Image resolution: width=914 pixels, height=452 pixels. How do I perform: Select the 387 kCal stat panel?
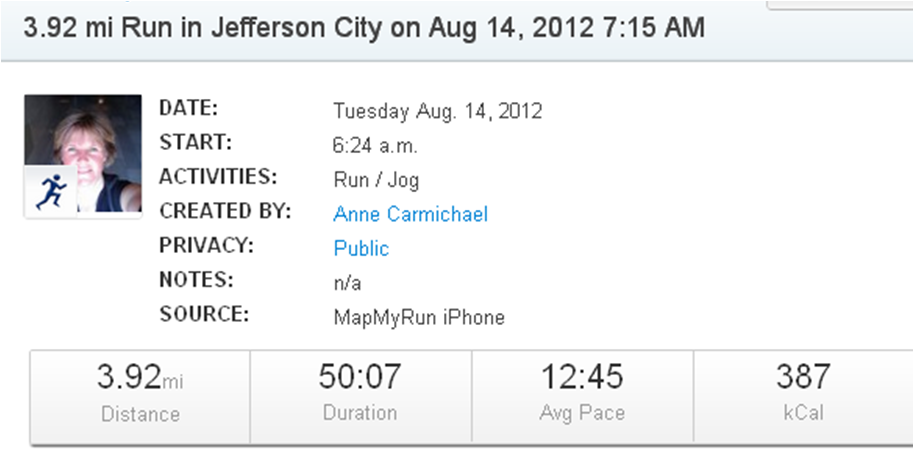click(x=803, y=395)
